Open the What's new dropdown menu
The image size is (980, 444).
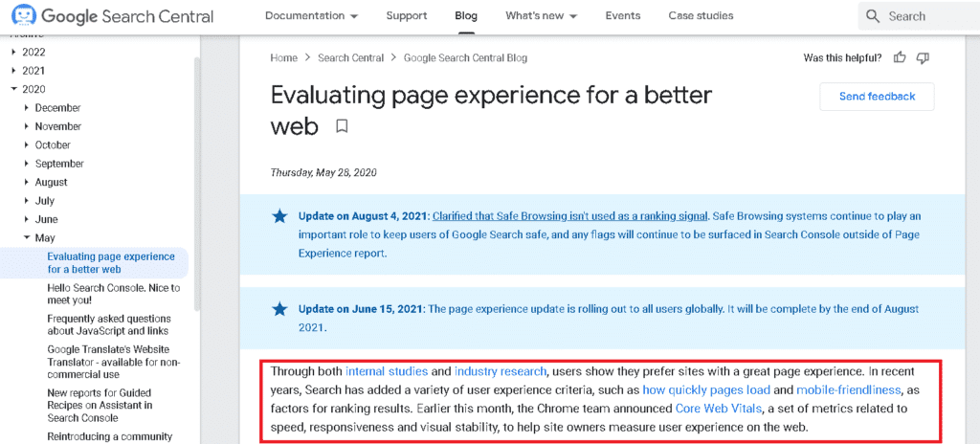click(542, 16)
